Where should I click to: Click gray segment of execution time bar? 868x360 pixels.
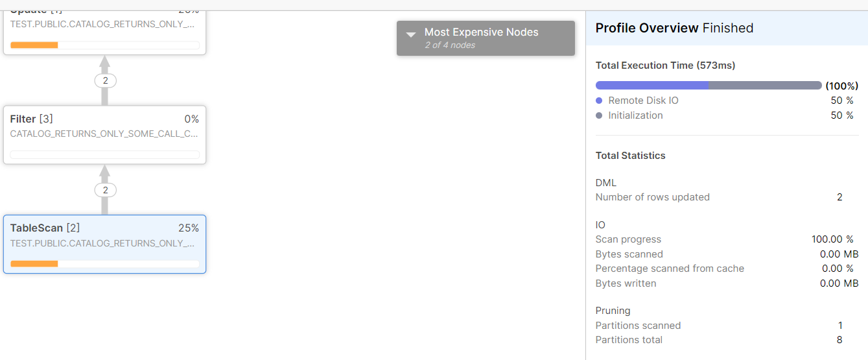[x=765, y=86]
